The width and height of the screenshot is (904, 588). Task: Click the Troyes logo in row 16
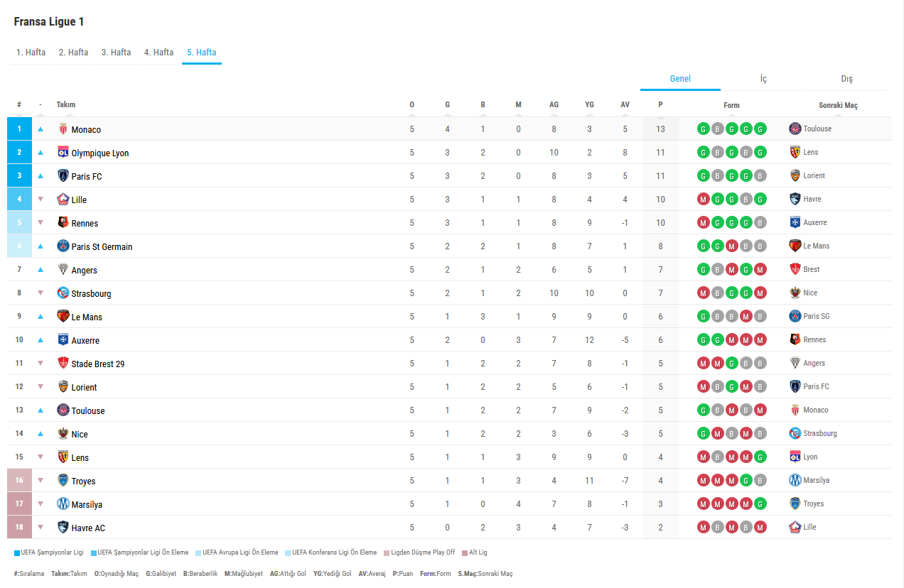point(63,481)
